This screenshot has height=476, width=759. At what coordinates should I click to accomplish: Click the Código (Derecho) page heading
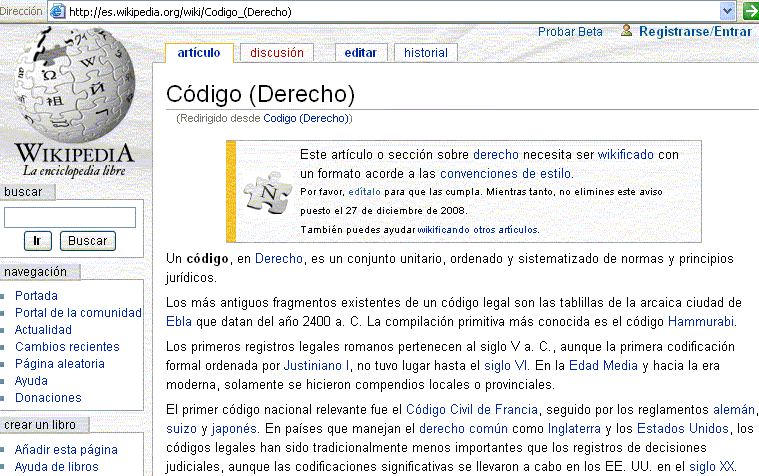[260, 94]
